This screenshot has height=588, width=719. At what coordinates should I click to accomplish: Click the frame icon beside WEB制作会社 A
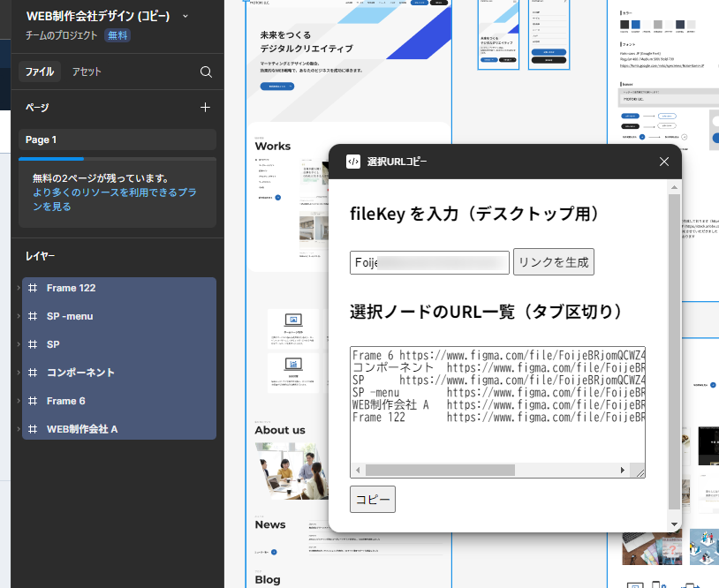[33, 429]
